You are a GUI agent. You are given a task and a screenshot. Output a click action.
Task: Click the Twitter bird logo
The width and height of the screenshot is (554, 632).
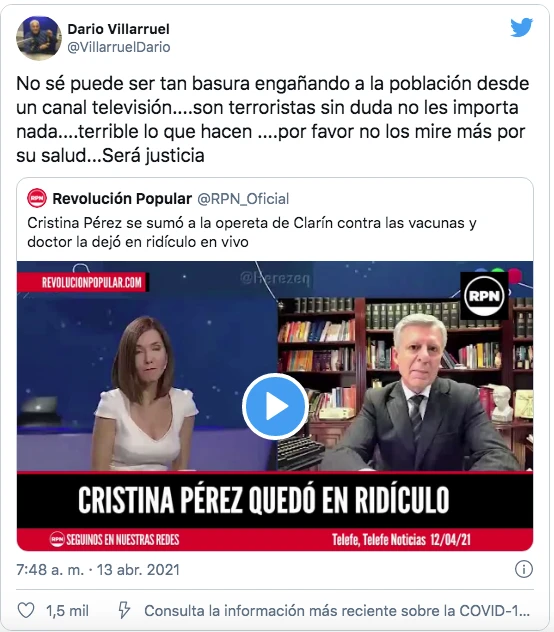tap(521, 27)
